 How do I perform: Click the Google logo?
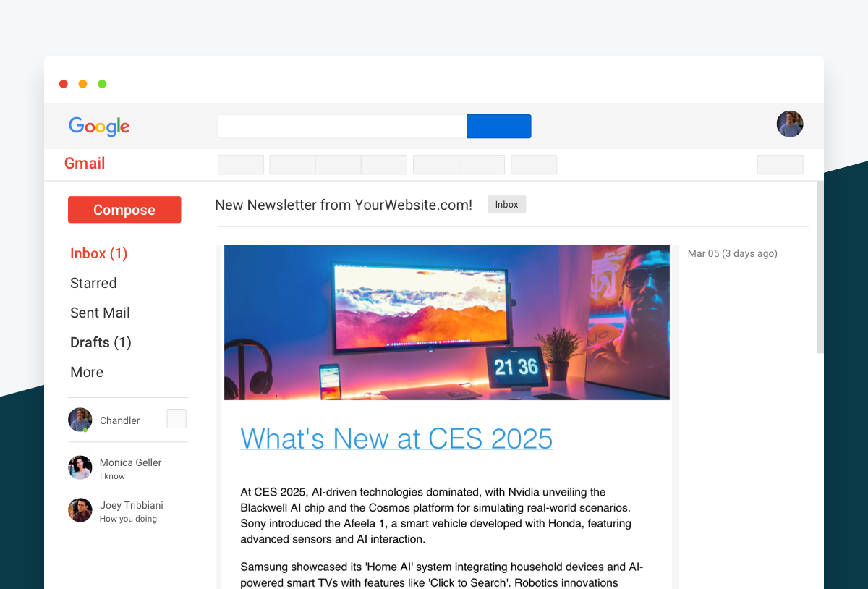click(98, 127)
